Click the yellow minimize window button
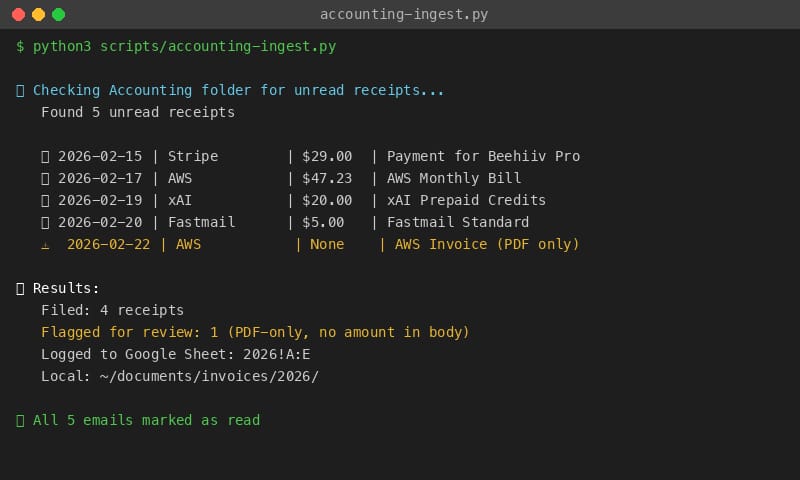 coord(38,14)
